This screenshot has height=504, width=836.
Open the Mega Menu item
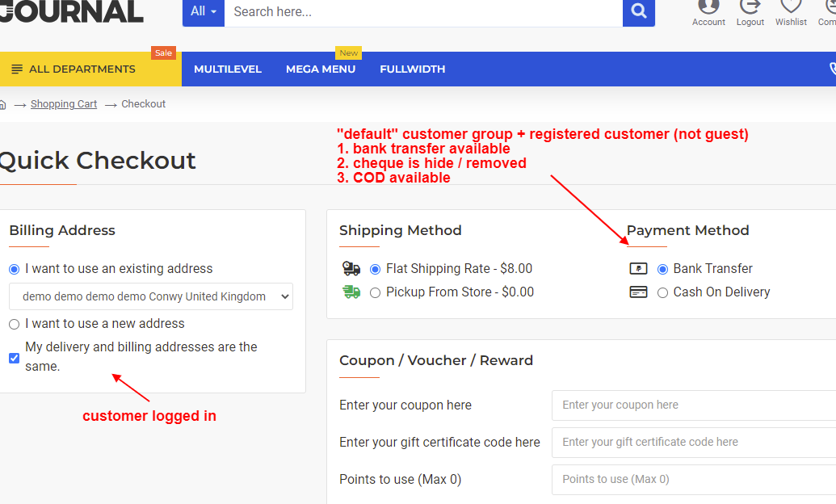[321, 69]
